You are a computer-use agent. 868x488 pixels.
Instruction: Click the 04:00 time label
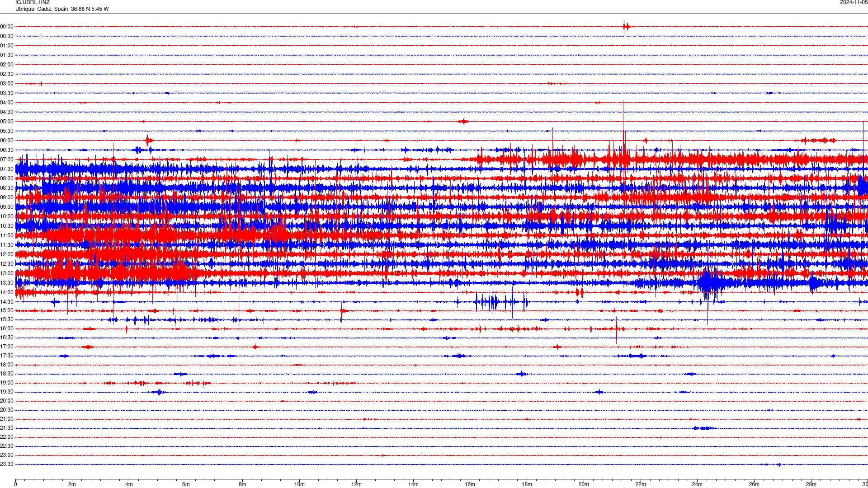tap(7, 103)
